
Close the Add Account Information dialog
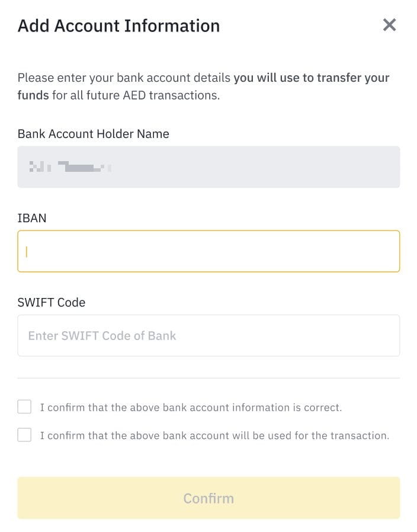(389, 25)
